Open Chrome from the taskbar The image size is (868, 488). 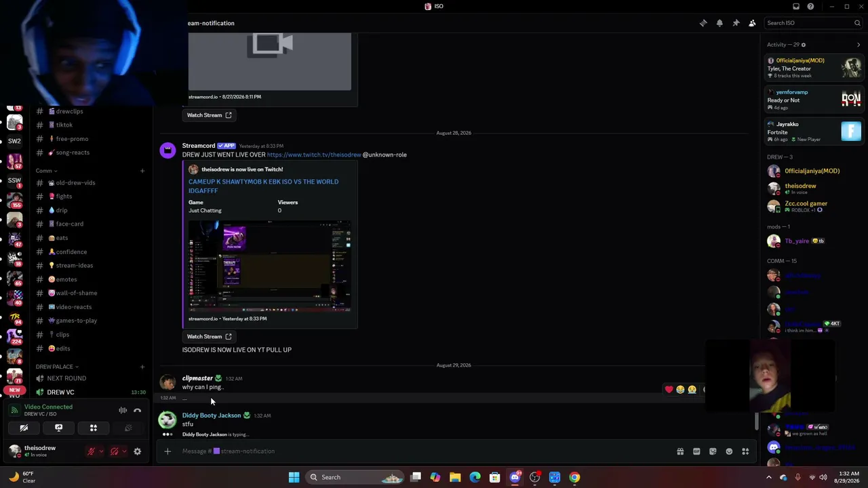tap(574, 477)
